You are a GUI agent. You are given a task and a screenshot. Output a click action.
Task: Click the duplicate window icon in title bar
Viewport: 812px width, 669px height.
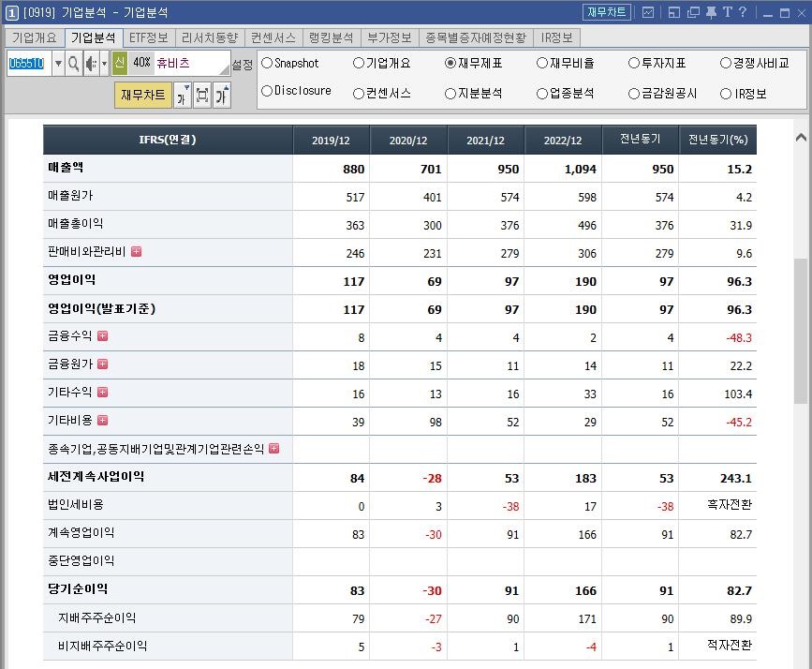(693, 12)
